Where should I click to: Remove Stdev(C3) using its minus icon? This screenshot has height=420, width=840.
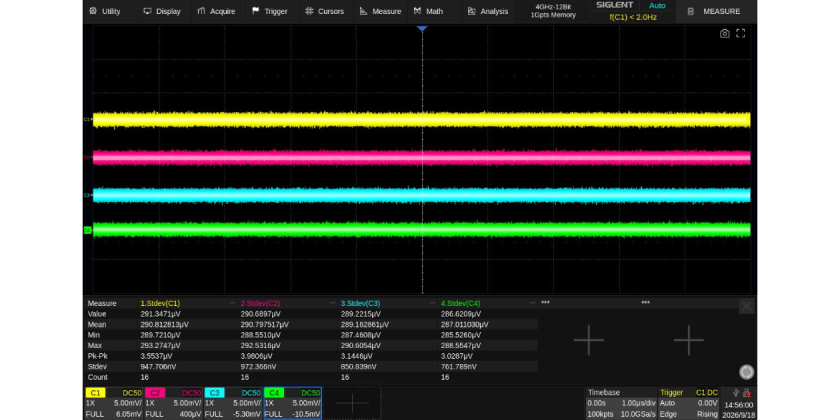click(432, 303)
